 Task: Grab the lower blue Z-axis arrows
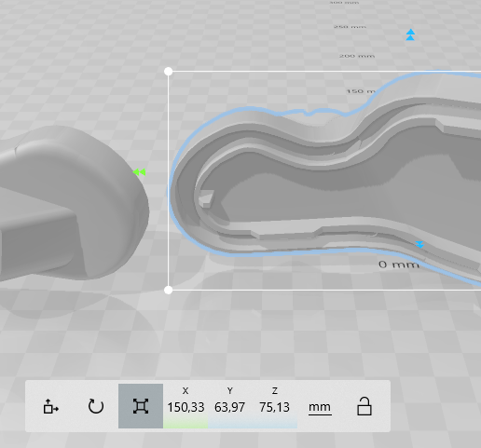click(x=419, y=244)
